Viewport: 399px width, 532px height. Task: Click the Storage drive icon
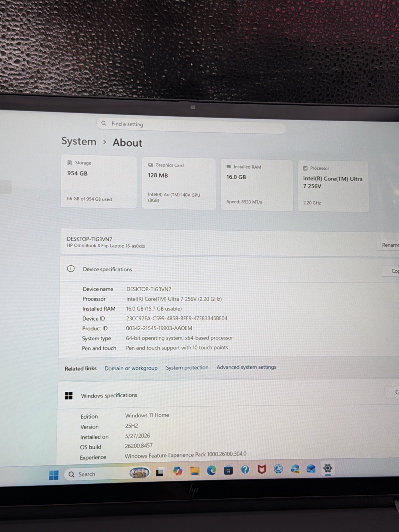(70, 163)
